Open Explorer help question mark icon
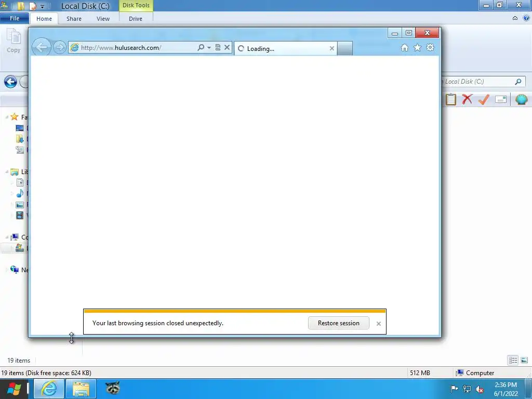The height and width of the screenshot is (399, 532). (526, 18)
